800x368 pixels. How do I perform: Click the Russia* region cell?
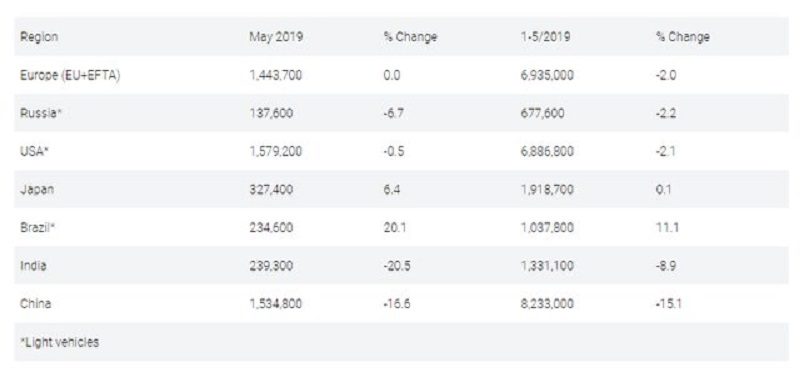[x=41, y=113]
